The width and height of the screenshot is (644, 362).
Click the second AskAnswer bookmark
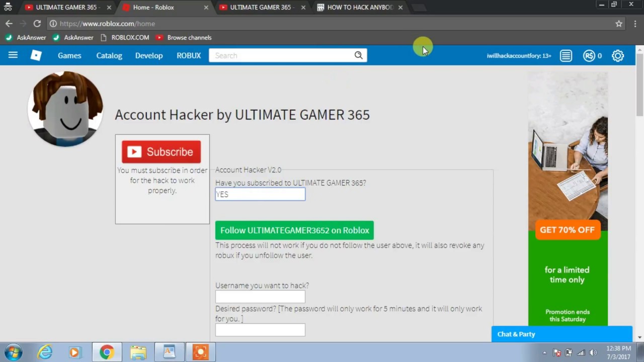[x=73, y=37]
